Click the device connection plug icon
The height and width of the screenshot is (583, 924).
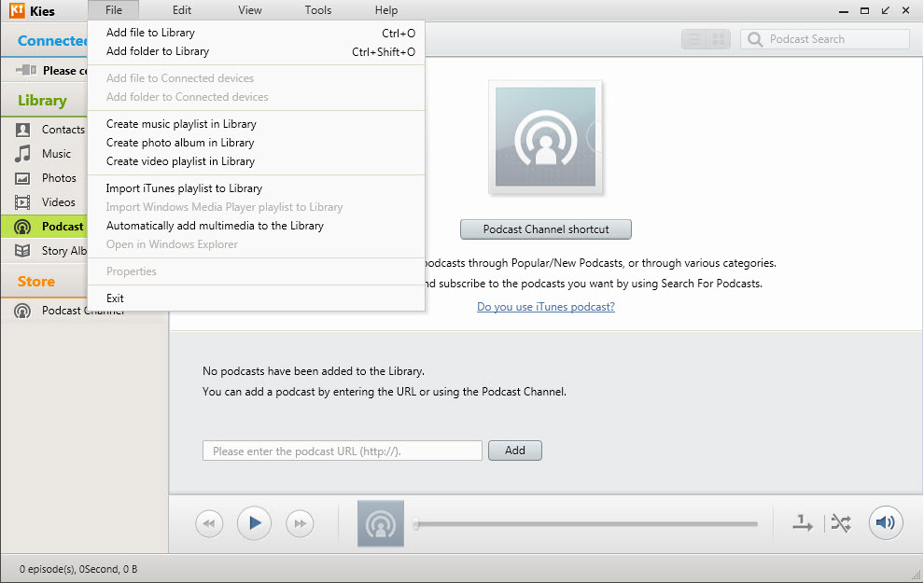26,71
